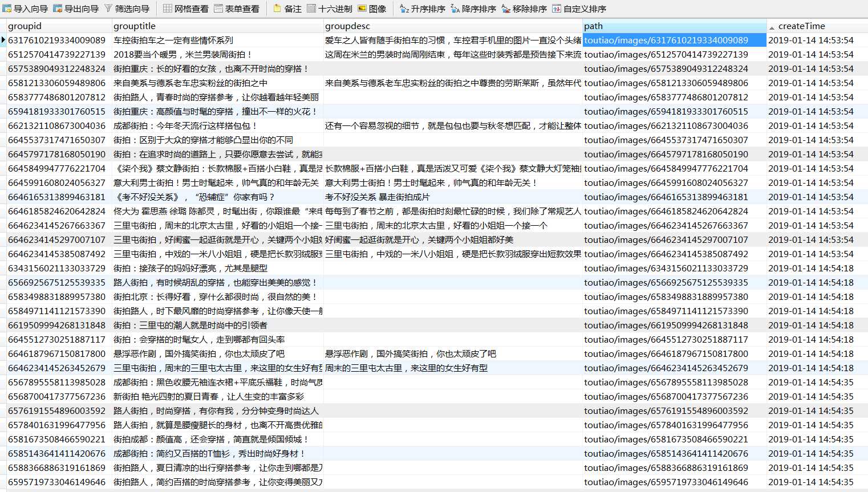Image resolution: width=868 pixels, height=492 pixels.
Task: Open the 筛选向导 filter wizard
Action: point(127,9)
